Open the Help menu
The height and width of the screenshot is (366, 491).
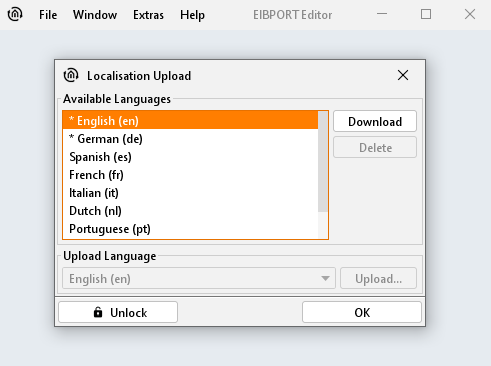coord(192,15)
